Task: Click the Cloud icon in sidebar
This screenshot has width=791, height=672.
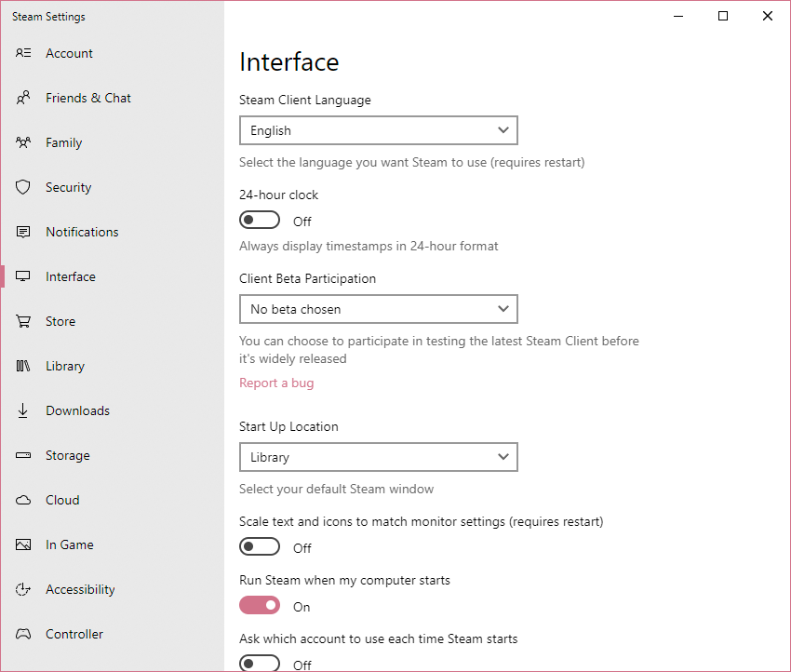Action: [23, 500]
